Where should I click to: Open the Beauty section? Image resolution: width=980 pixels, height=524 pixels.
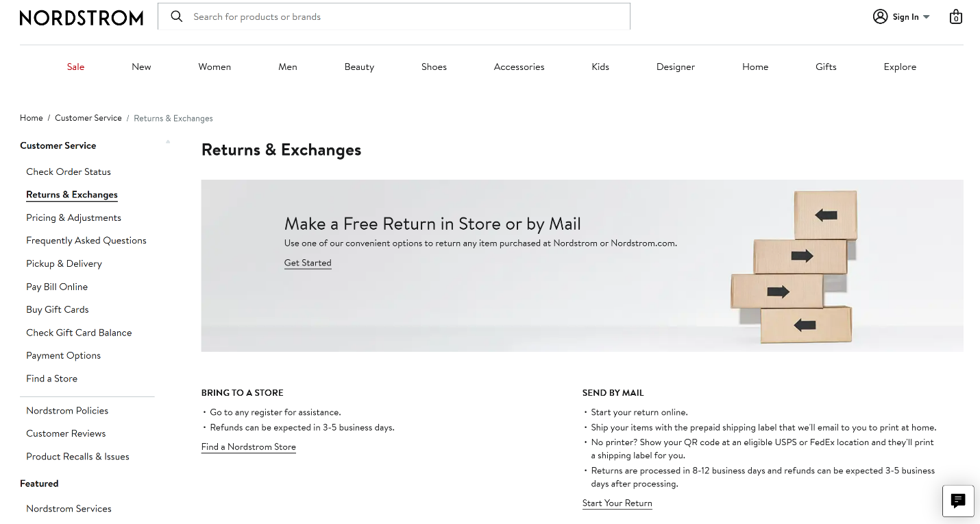[x=359, y=67]
